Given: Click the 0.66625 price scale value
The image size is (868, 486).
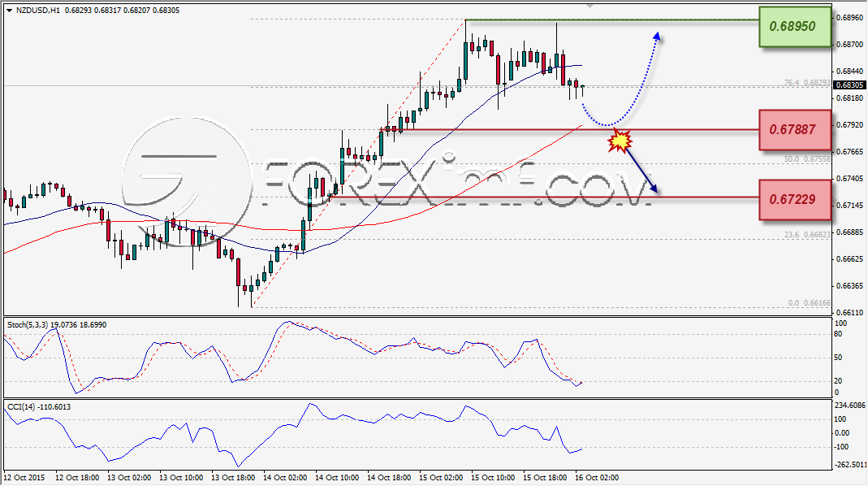Looking at the screenshot, I should tap(849, 258).
